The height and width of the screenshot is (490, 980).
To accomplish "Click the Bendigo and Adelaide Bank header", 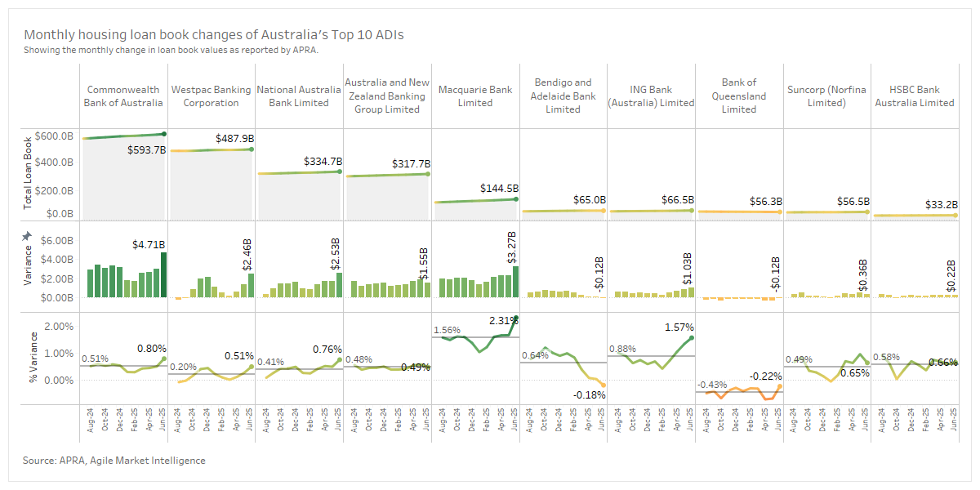I will click(x=563, y=96).
